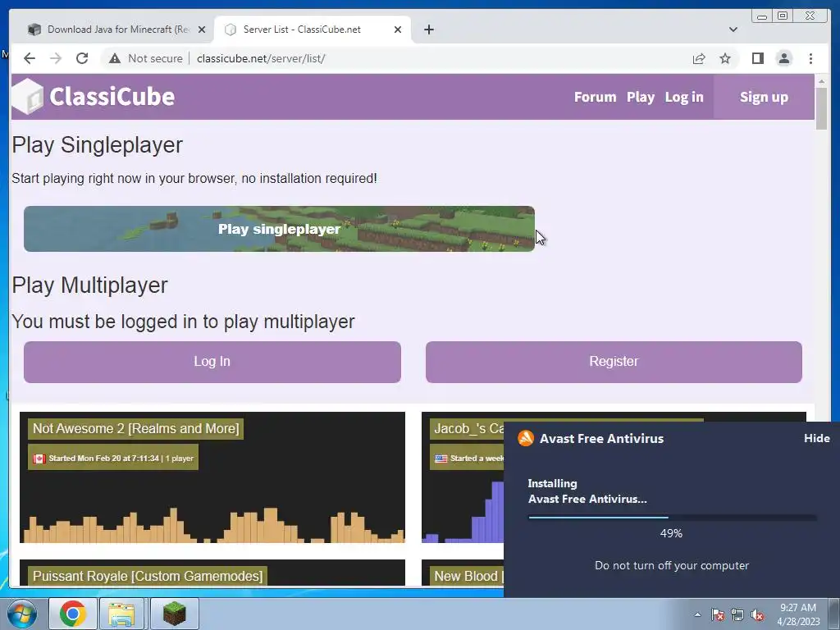This screenshot has width=840, height=630.
Task: Expand the tab search chevron
Action: click(x=733, y=30)
